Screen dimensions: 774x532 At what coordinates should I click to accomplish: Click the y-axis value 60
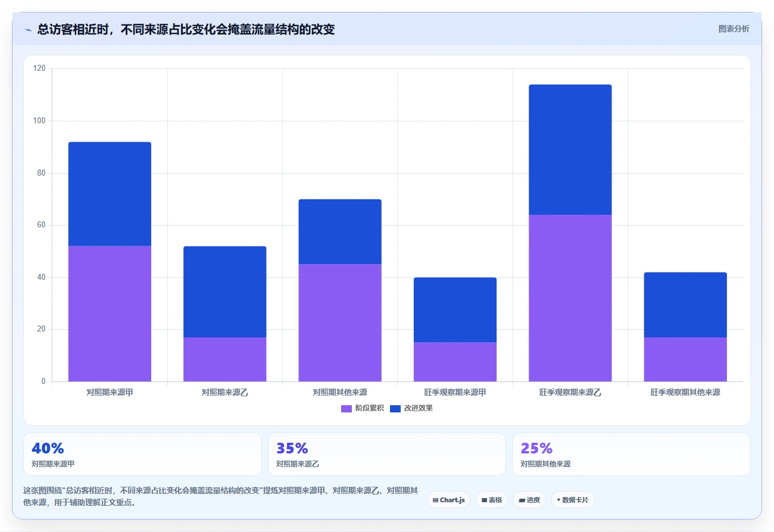tap(41, 226)
